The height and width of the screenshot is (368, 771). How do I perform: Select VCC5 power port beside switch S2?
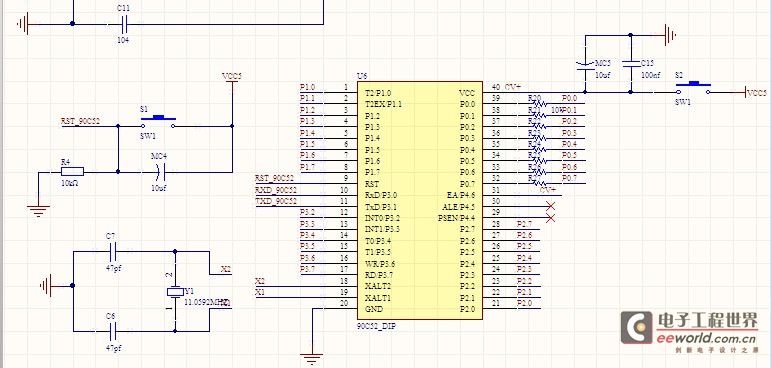pyautogui.click(x=756, y=92)
